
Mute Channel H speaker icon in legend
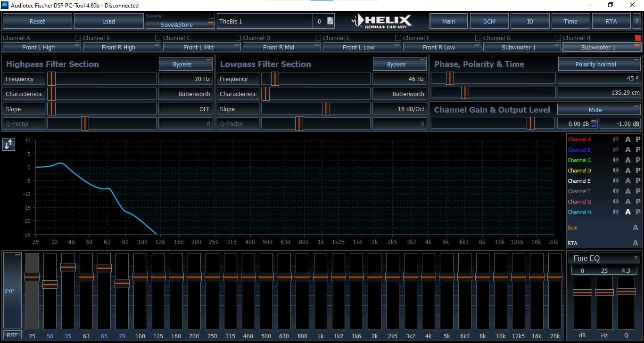[615, 212]
